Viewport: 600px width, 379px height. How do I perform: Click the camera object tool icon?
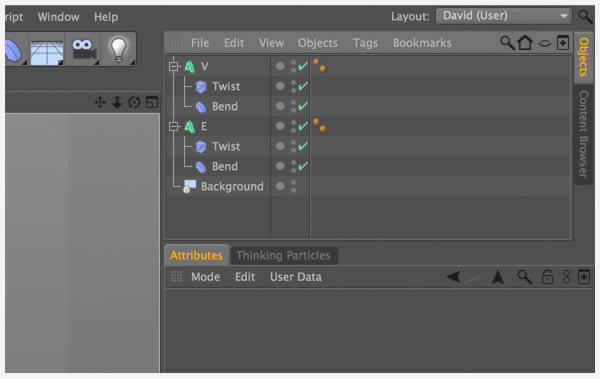point(83,50)
